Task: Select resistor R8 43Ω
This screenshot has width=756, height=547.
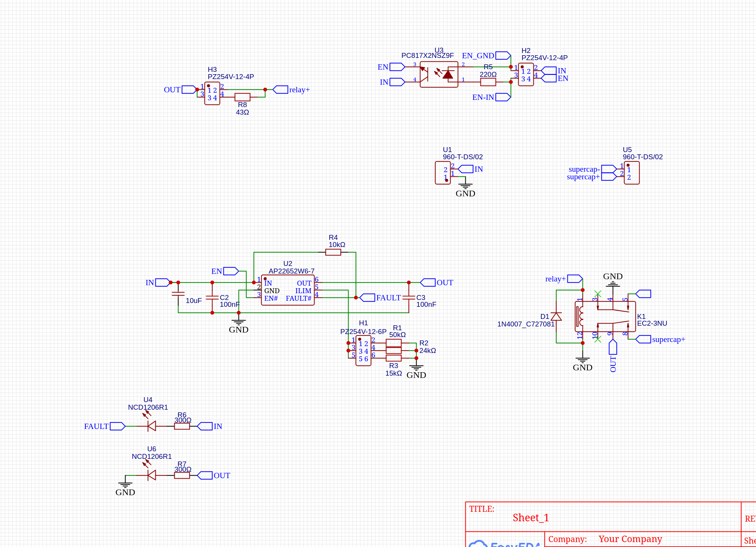Action: point(242,97)
